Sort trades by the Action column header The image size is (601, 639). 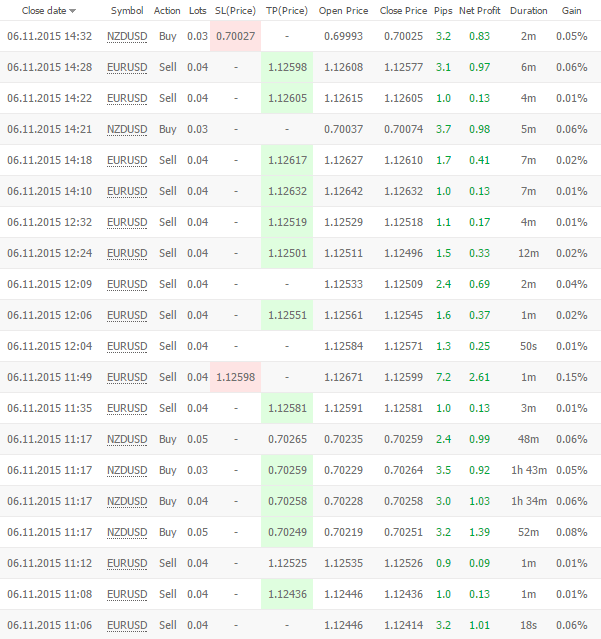click(167, 11)
